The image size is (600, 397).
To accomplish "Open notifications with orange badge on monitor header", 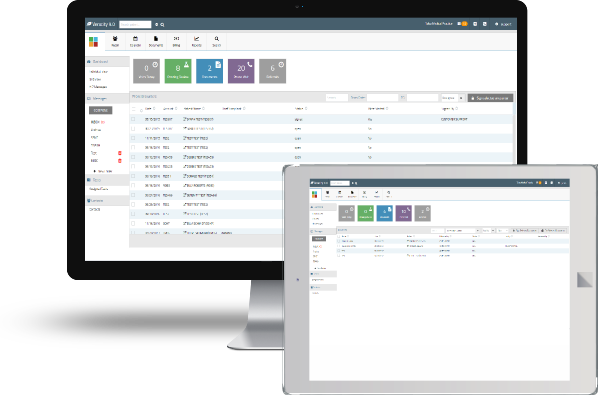I will pos(463,24).
